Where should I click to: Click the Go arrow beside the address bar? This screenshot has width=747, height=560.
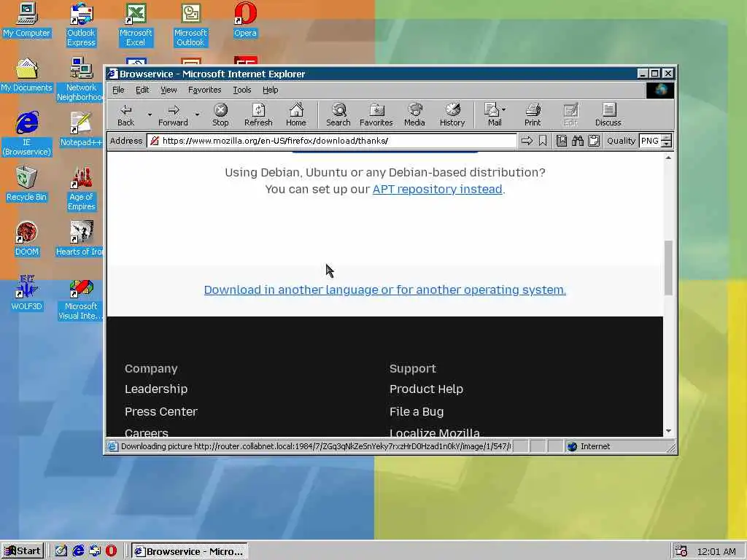(527, 141)
